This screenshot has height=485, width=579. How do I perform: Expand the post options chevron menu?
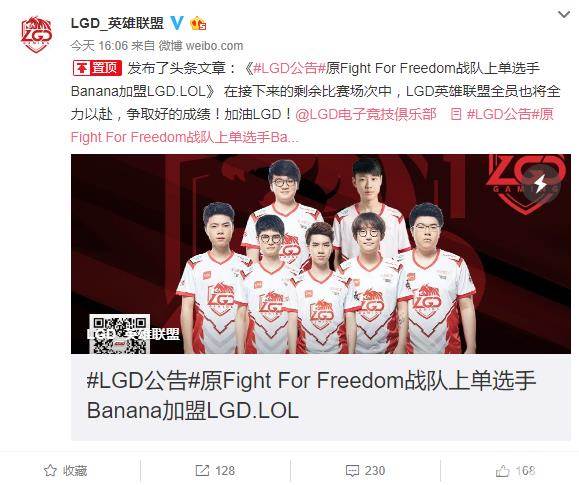click(564, 15)
